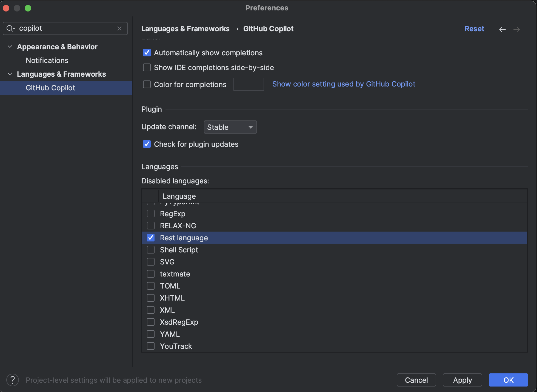Screen dimensions: 537x392
Task: Collapse the Appearance & Behavior section
Action: [10, 47]
